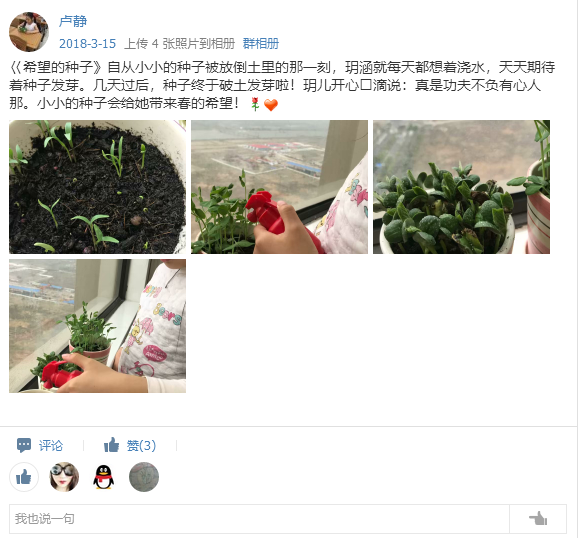Open the sunglasses woman avatar in likers
The height and width of the screenshot is (538, 578).
click(x=64, y=477)
